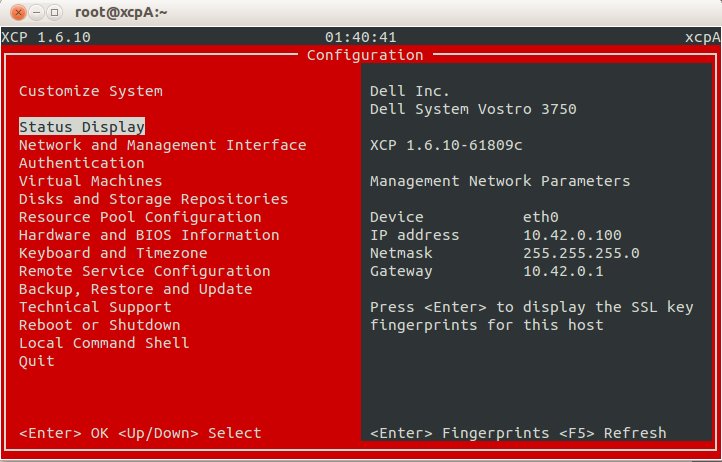The image size is (722, 462).
Task: Minimize the terminal window
Action: point(36,12)
